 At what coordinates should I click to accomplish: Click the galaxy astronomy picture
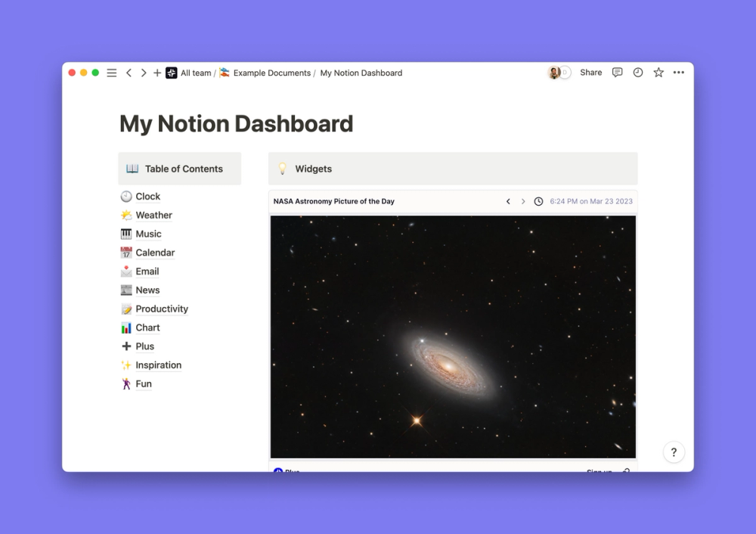tap(453, 337)
